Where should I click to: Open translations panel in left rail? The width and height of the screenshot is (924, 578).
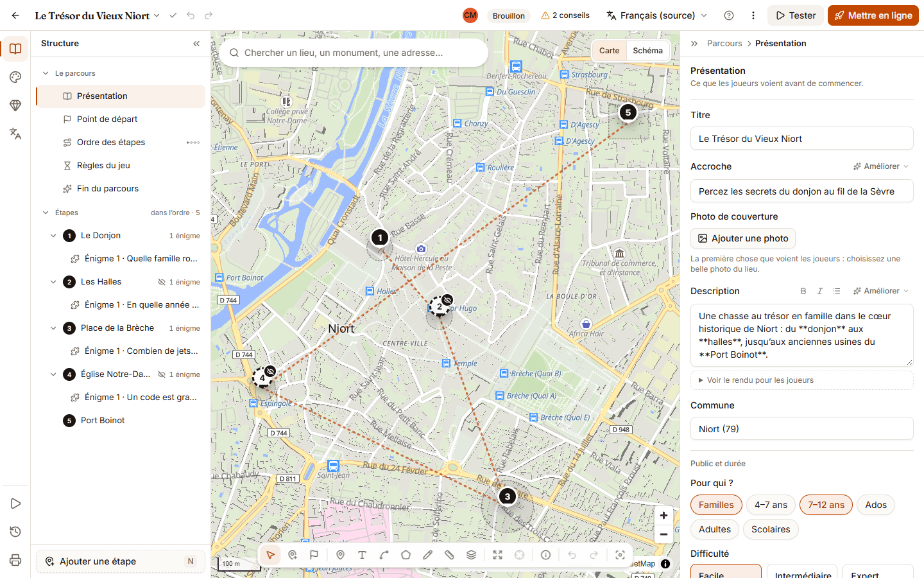tap(15, 134)
